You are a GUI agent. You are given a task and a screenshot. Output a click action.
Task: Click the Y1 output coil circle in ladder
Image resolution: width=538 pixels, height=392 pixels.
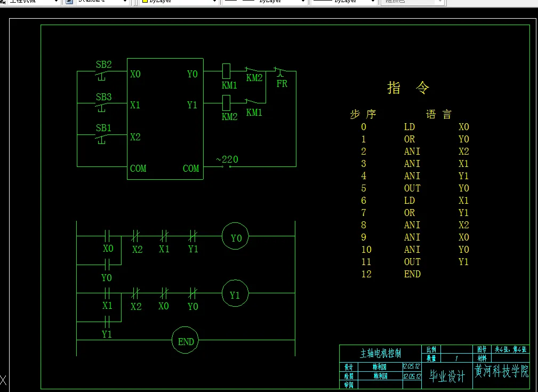tap(235, 293)
